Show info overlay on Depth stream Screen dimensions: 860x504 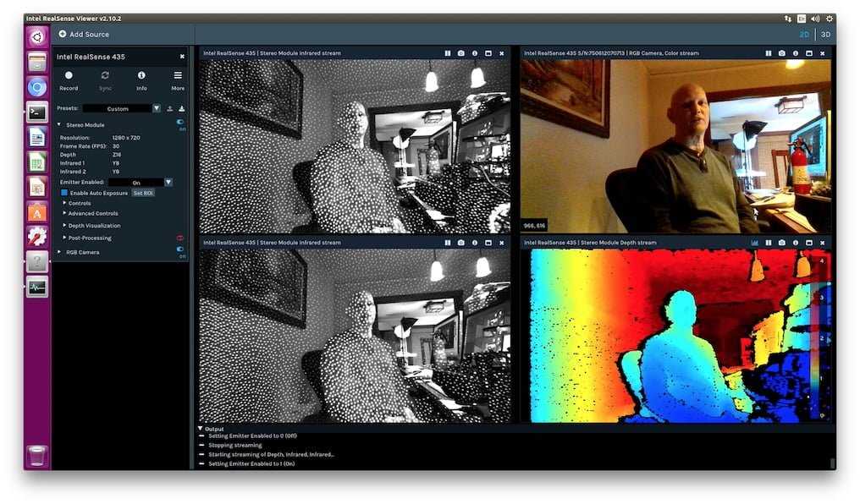pyautogui.click(x=796, y=243)
